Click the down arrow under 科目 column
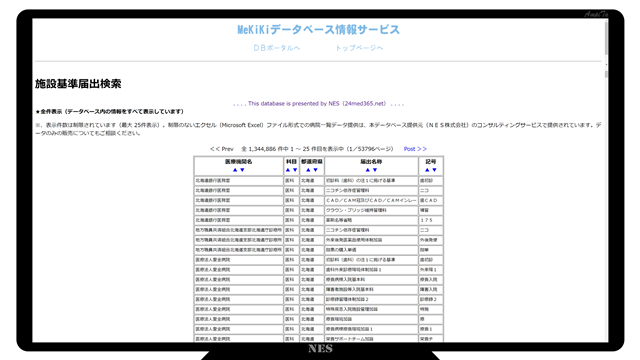The height and width of the screenshot is (360, 640). (295, 170)
